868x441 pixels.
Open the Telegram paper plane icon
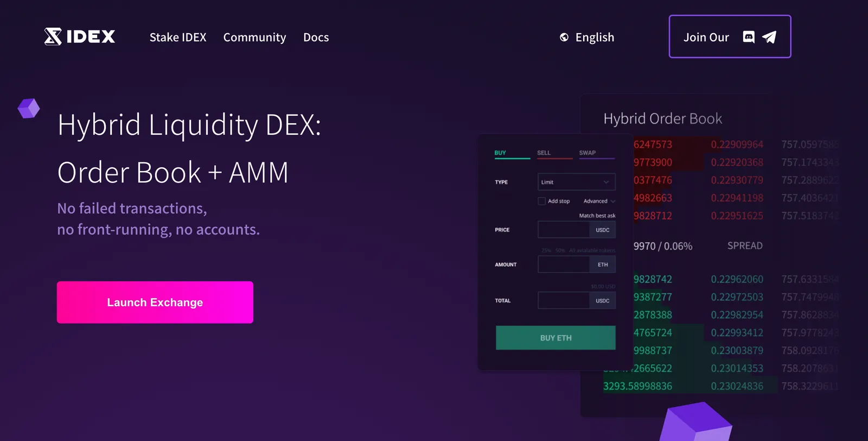(769, 37)
